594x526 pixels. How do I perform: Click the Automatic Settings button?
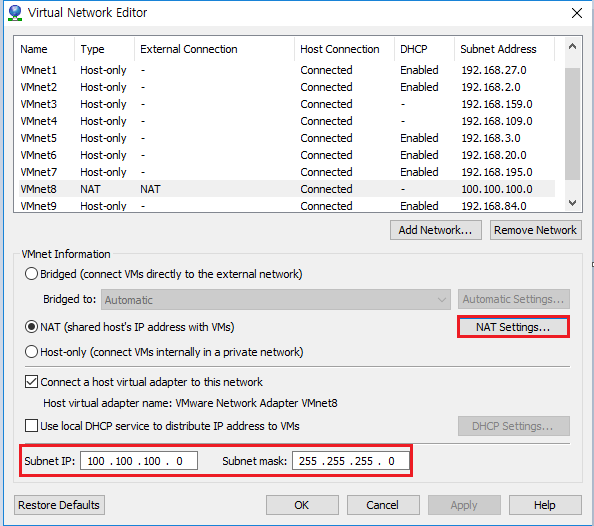pyautogui.click(x=514, y=299)
